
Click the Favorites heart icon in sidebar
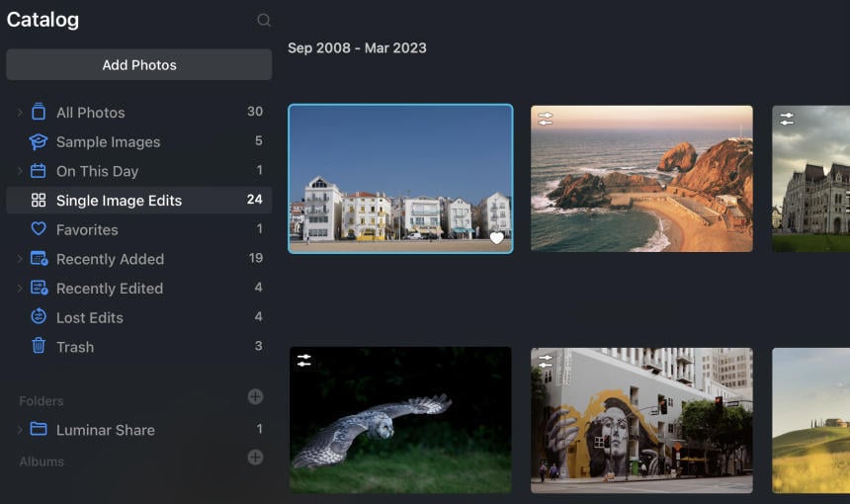39,229
